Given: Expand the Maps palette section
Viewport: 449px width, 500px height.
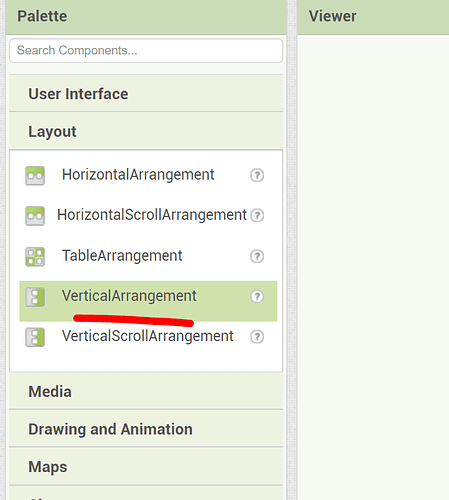Looking at the screenshot, I should pyautogui.click(x=146, y=467).
